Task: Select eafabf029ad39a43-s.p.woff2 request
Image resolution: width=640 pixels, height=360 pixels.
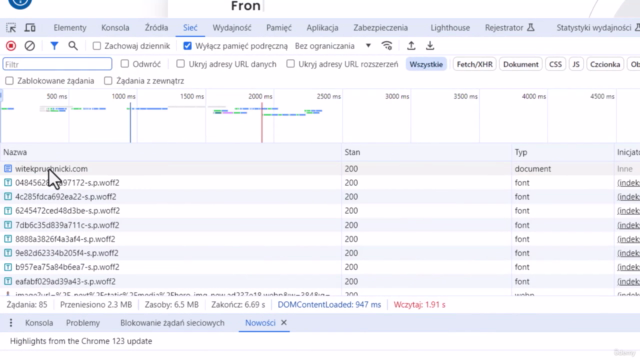Action: coord(320,281)
